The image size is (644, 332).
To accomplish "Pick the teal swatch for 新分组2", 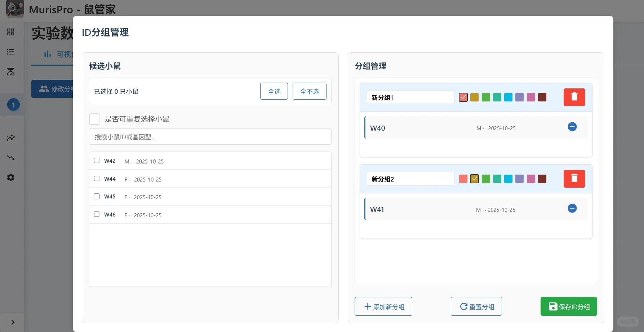I will [497, 179].
